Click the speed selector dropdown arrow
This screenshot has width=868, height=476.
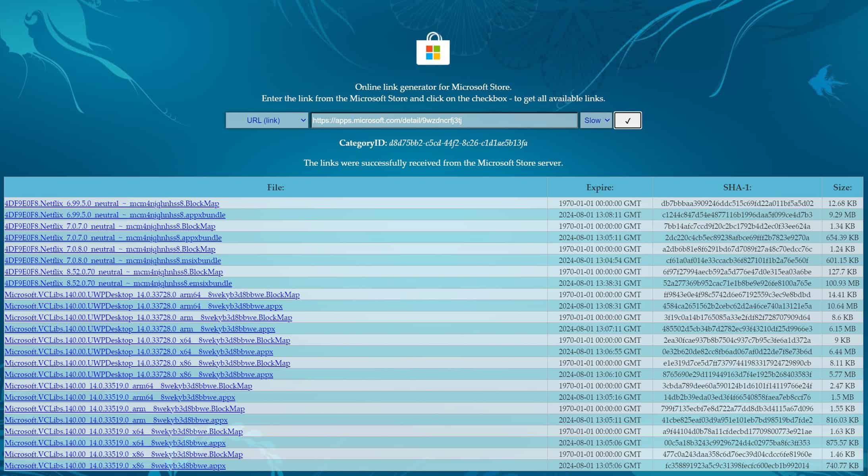pos(606,120)
